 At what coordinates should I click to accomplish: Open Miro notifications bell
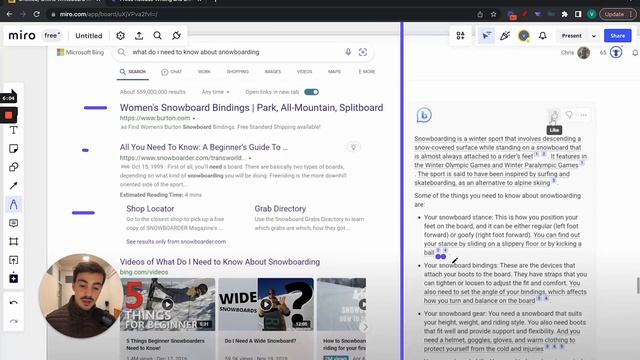[542, 36]
